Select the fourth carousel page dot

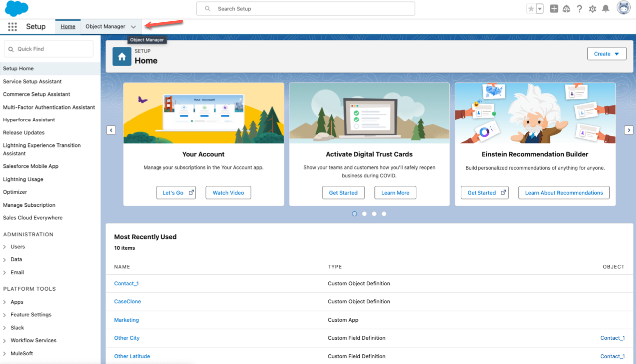[x=384, y=214]
